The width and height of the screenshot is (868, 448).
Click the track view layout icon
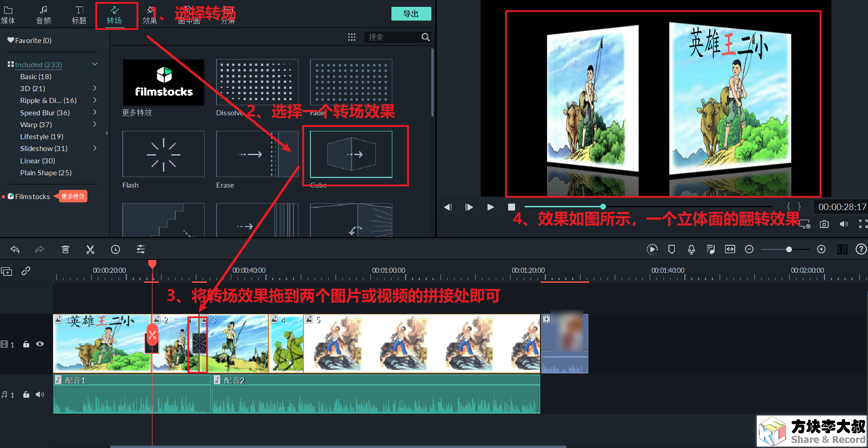pyautogui.click(x=842, y=249)
